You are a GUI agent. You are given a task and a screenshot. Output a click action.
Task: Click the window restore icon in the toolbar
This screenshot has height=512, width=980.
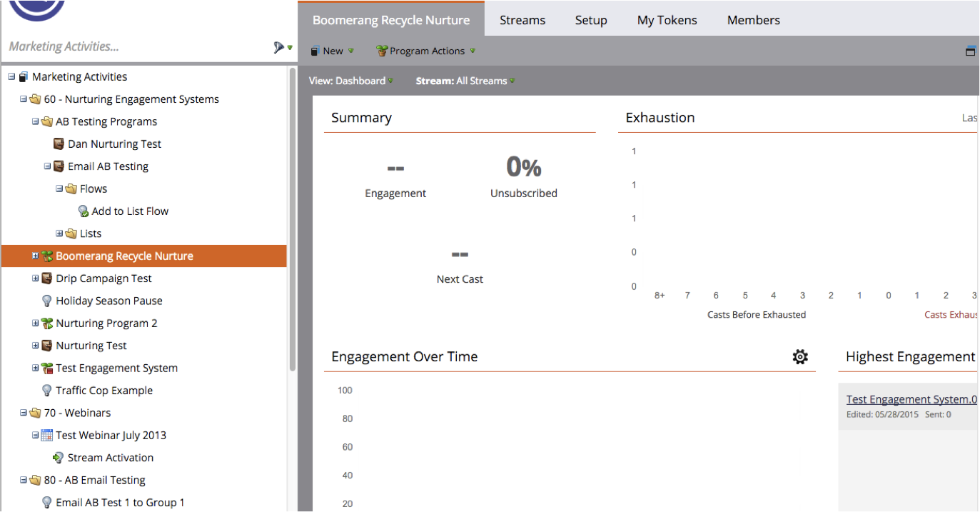(x=970, y=51)
